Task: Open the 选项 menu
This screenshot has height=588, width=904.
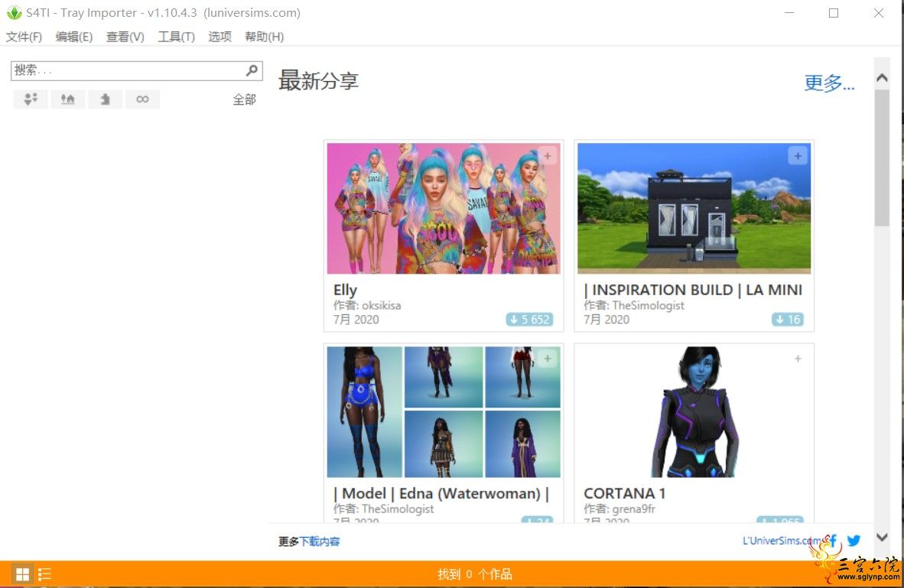Action: point(219,37)
